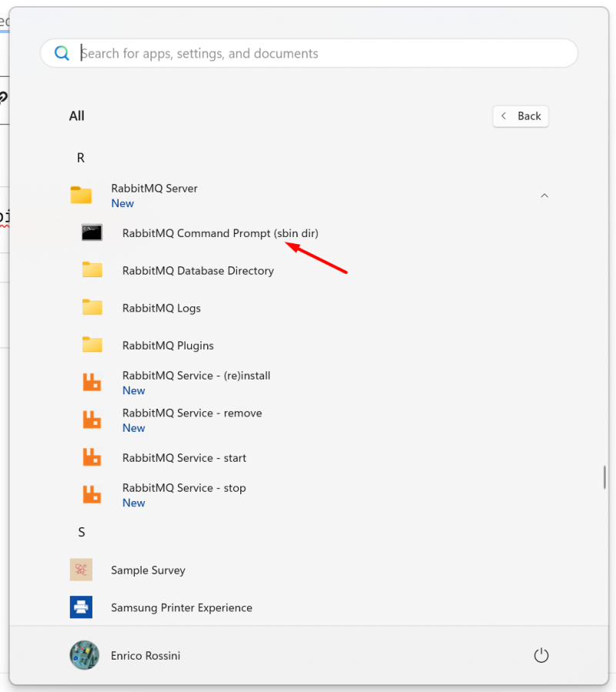
Task: Click the RabbitMQ Logs folder icon
Action: coord(92,308)
